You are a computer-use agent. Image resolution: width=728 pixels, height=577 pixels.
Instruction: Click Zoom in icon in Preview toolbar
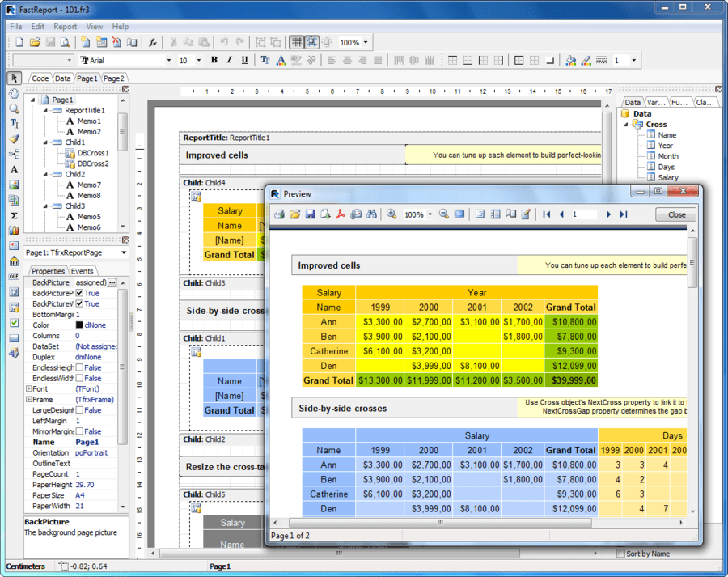pos(392,214)
